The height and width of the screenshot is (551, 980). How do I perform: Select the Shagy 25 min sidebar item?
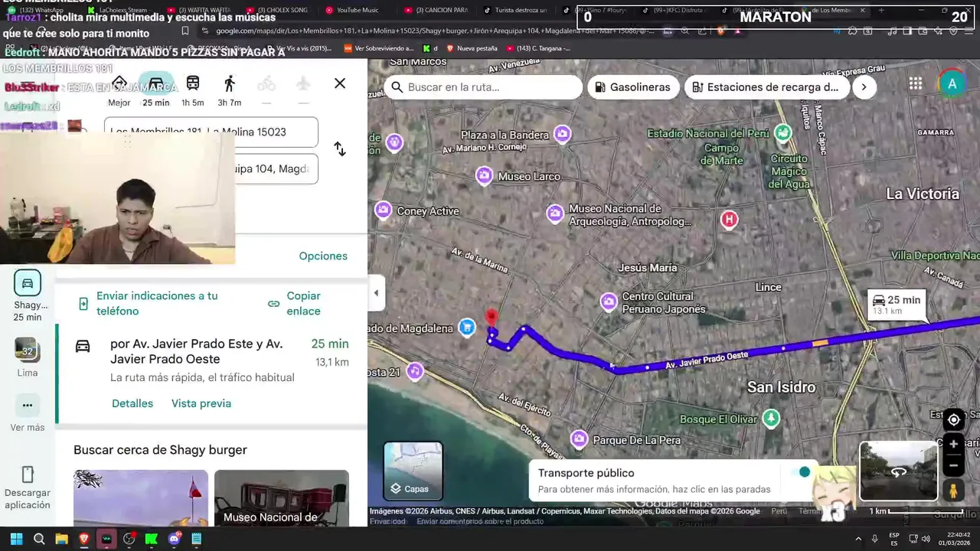click(x=28, y=295)
